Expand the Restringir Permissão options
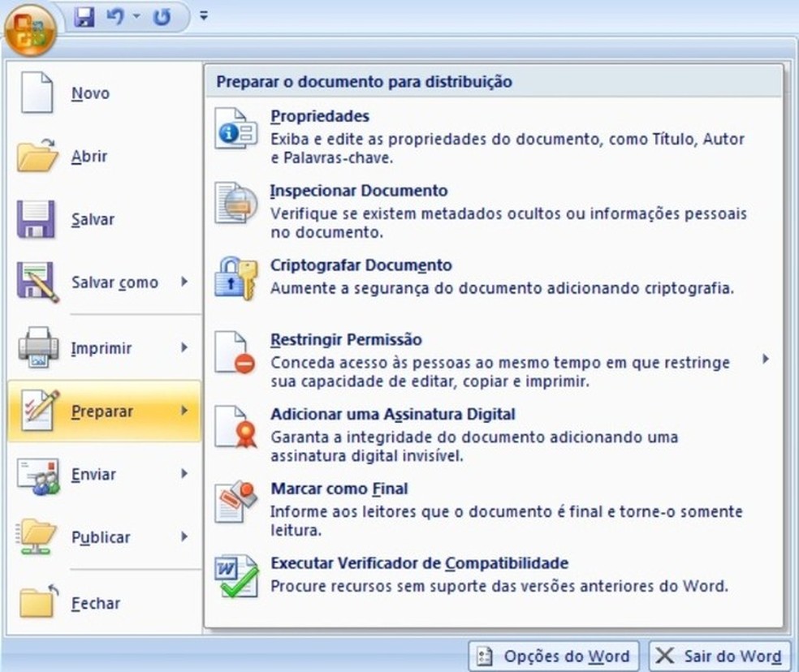 pos(767,357)
